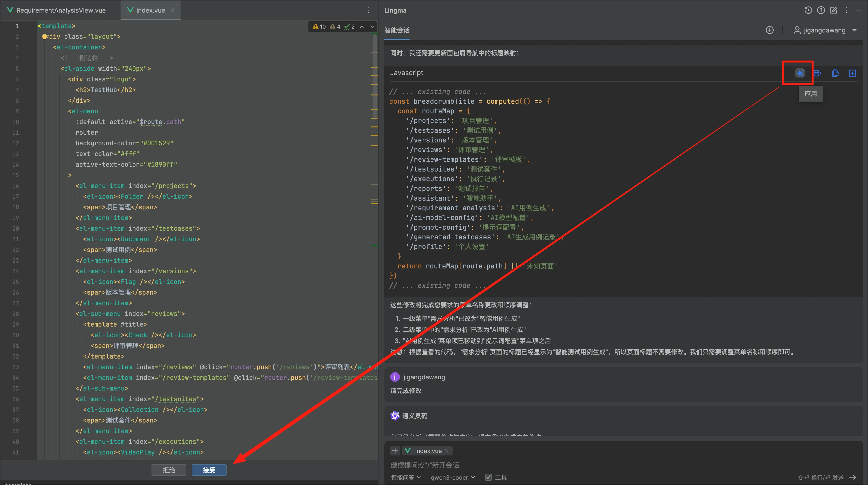
Task: Click the new chat edit icon
Action: click(x=834, y=10)
